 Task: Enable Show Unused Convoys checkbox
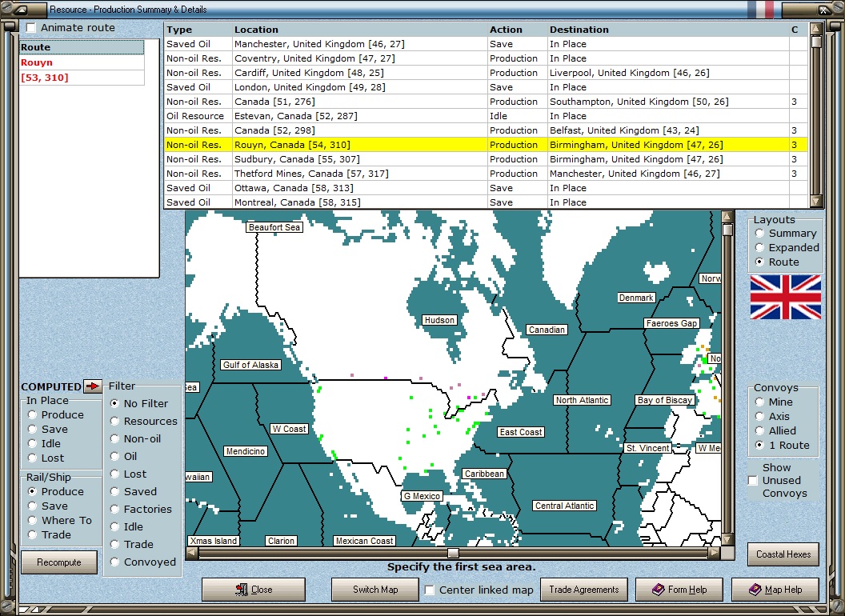(x=753, y=481)
